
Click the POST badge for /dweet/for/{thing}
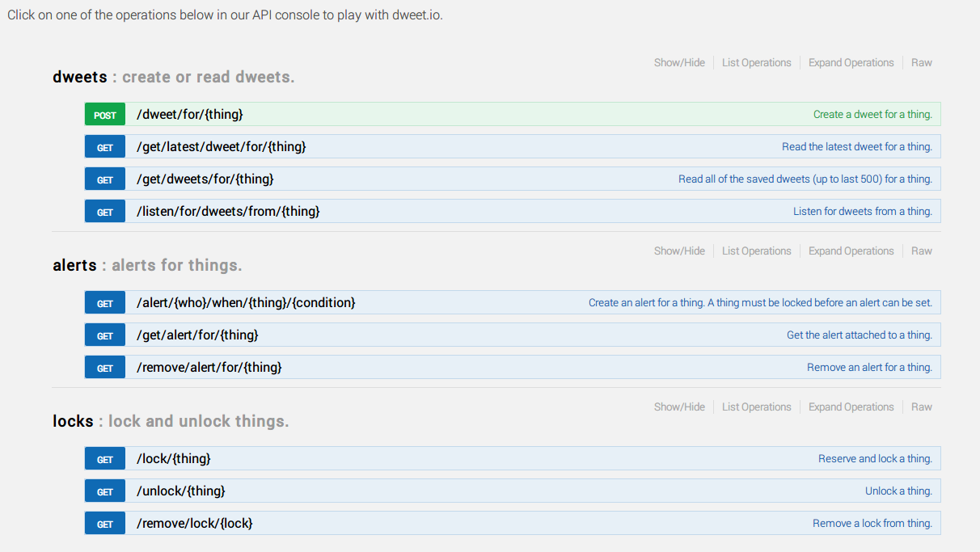[105, 115]
